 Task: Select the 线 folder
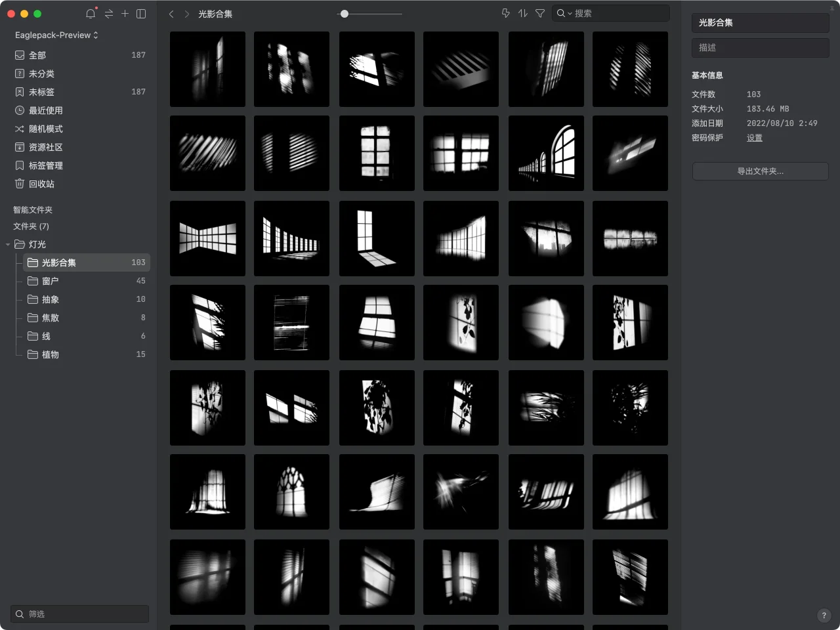click(x=87, y=336)
